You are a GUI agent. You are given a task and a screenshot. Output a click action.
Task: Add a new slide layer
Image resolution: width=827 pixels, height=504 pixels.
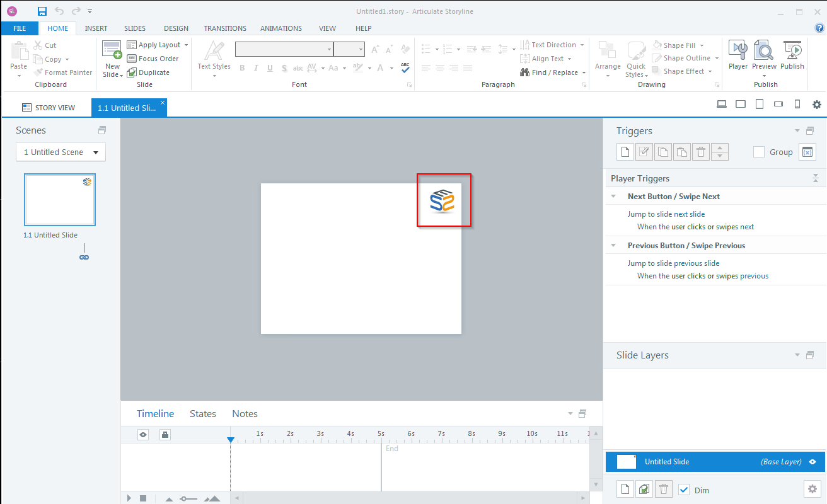click(625, 489)
